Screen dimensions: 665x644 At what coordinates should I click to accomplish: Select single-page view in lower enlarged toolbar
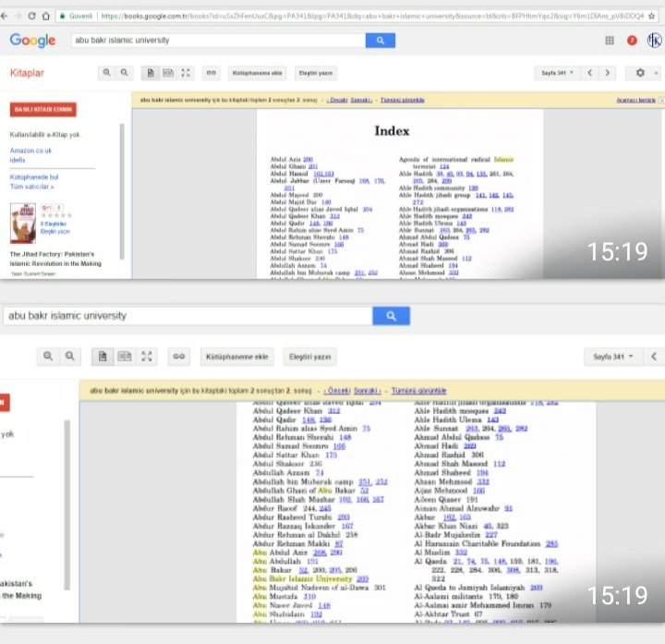click(x=103, y=357)
